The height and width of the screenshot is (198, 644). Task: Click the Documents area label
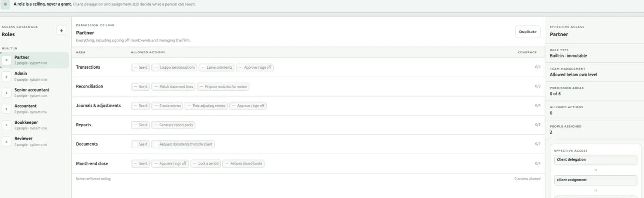[87, 144]
